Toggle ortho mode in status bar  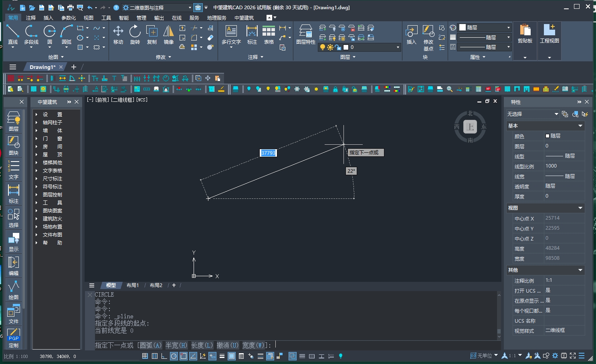(x=164, y=356)
